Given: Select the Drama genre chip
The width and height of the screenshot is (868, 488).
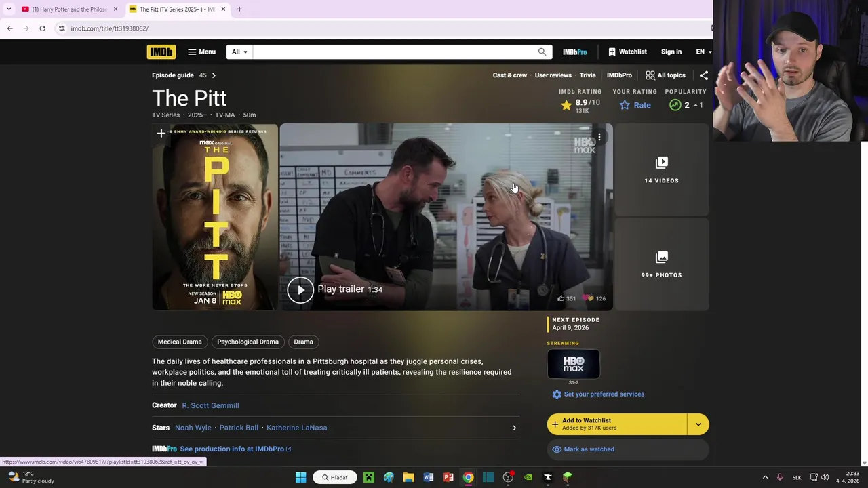Looking at the screenshot, I should click(x=303, y=342).
